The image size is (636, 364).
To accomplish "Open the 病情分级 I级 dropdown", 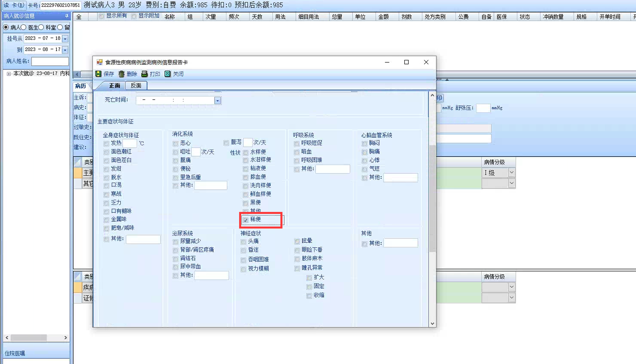I will point(512,172).
